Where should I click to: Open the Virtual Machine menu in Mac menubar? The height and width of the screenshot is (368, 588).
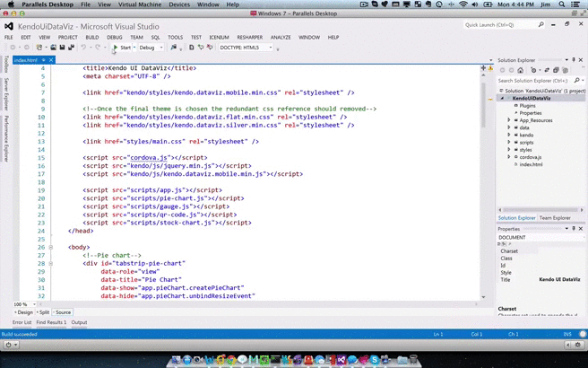point(140,4)
